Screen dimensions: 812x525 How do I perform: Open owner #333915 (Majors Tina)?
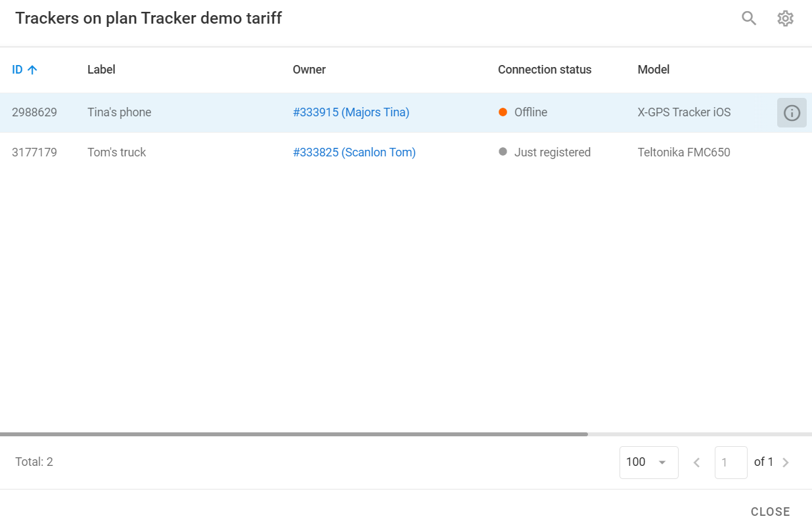(351, 112)
